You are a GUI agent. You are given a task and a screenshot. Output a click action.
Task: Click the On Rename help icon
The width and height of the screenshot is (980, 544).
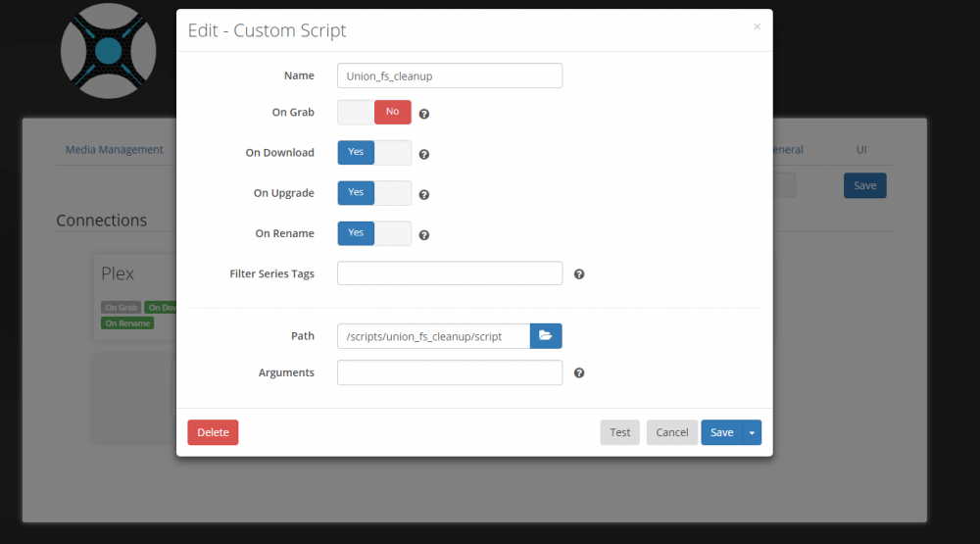click(x=423, y=235)
